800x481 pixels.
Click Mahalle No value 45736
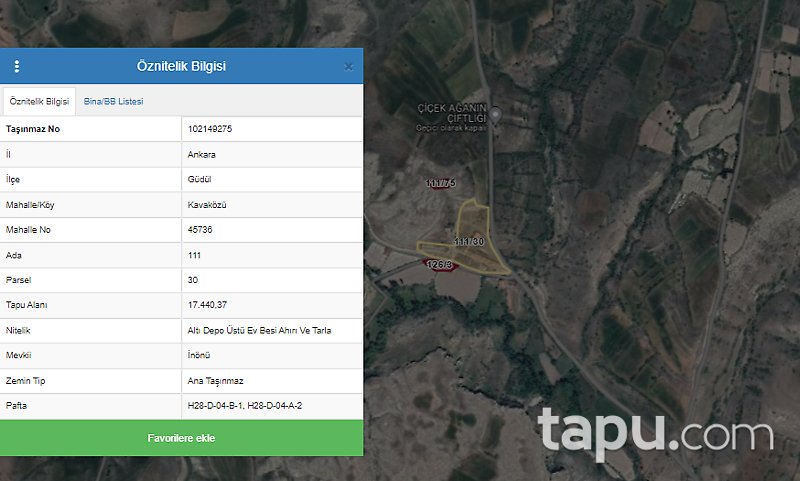[199, 230]
